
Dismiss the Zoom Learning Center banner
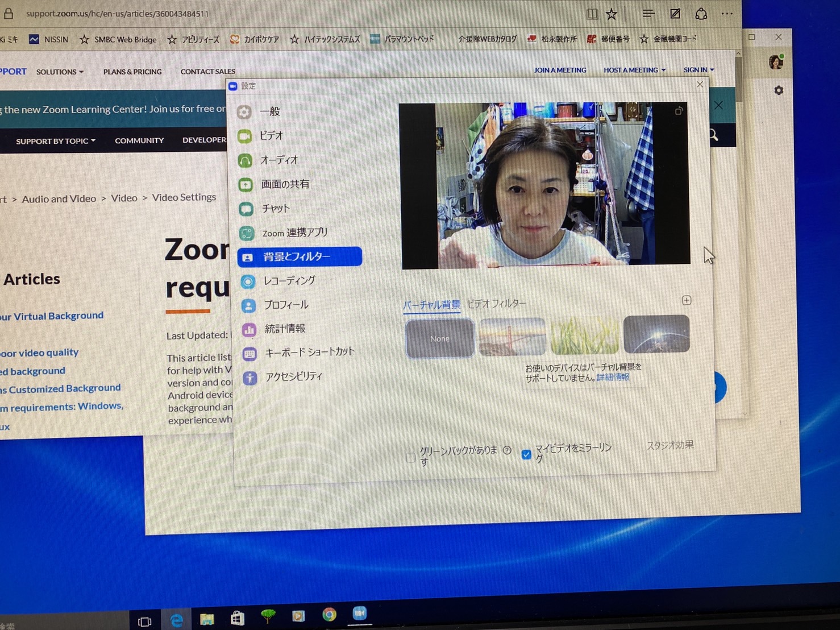click(718, 105)
